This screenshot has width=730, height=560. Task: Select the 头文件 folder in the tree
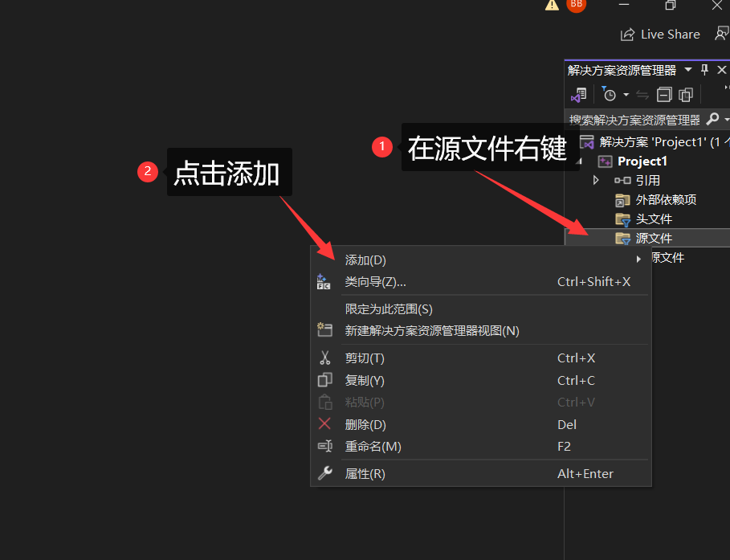654,219
